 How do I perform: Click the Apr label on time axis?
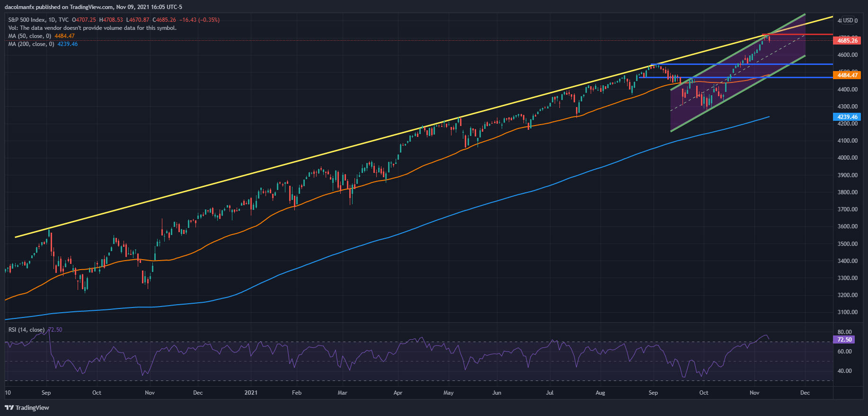(x=398, y=393)
